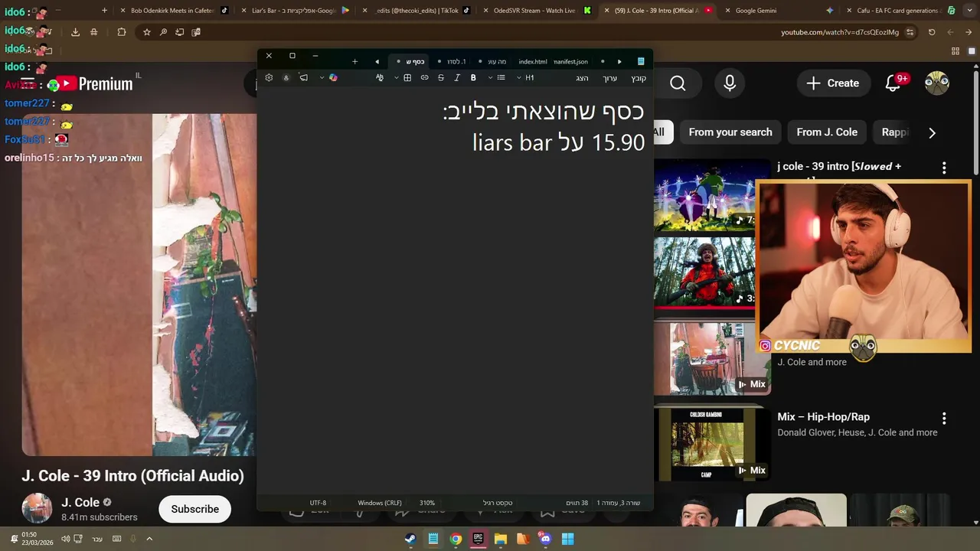The image size is (980, 551).
Task: Open Chrome from the taskbar
Action: point(456,539)
